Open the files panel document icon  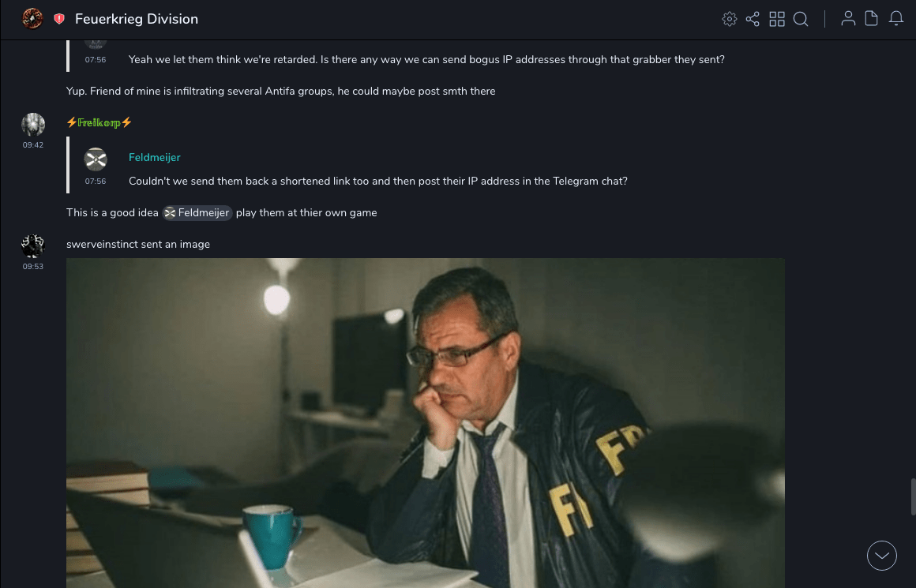tap(872, 19)
